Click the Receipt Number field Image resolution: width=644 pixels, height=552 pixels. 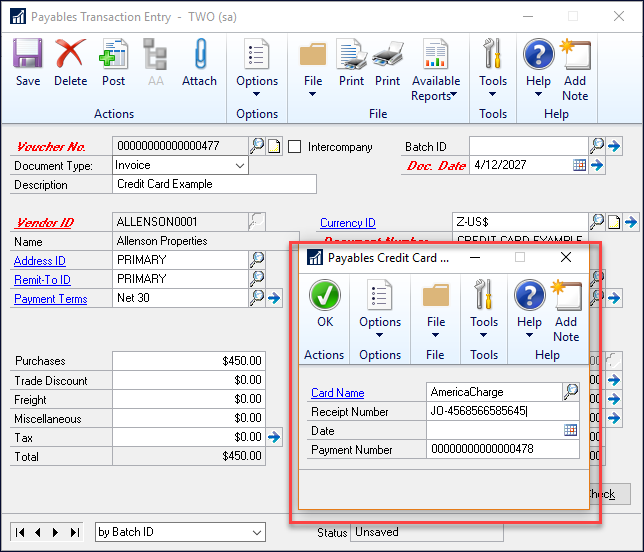click(x=503, y=411)
